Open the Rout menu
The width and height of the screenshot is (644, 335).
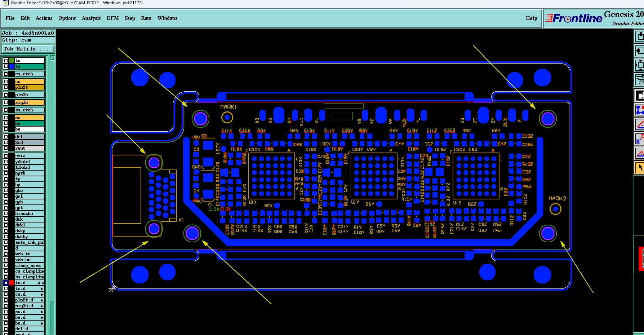point(146,18)
